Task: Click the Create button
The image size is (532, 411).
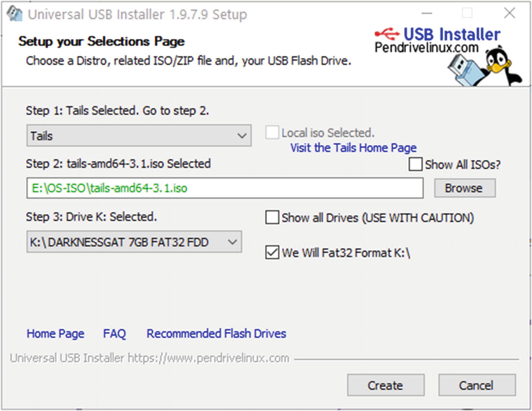Action: coord(386,385)
